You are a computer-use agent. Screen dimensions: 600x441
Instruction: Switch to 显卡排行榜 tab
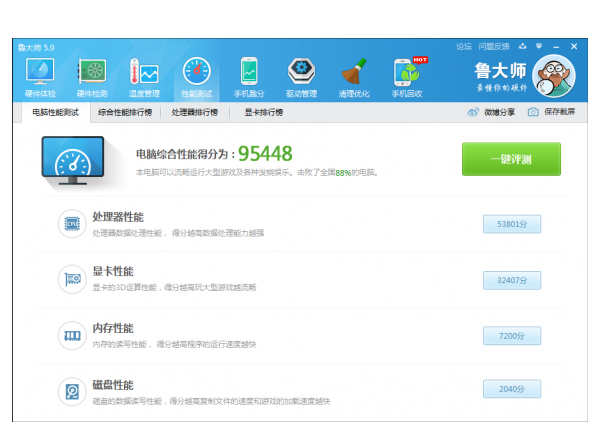(264, 112)
